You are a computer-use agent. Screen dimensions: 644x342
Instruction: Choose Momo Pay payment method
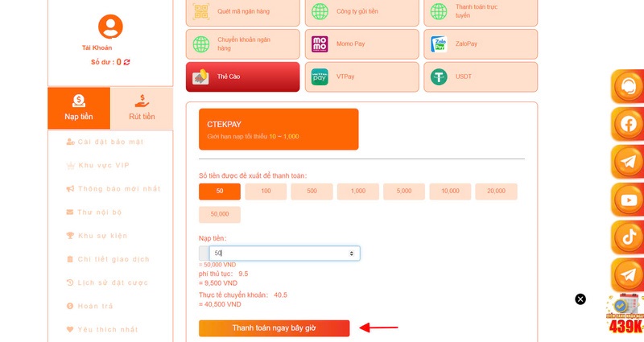[x=361, y=44]
